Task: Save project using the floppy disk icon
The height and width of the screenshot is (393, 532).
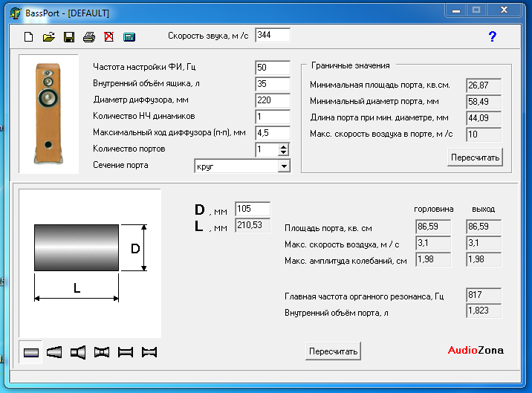Action: click(x=69, y=36)
